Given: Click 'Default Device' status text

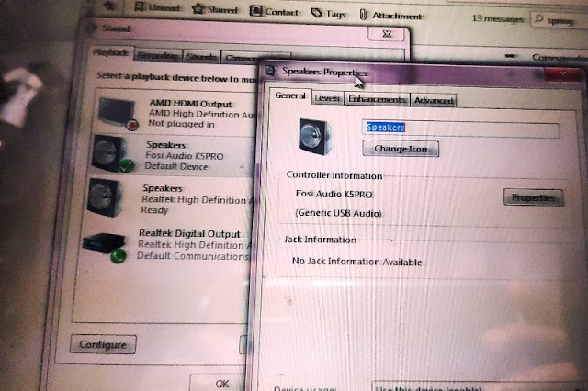Looking at the screenshot, I should [x=176, y=166].
